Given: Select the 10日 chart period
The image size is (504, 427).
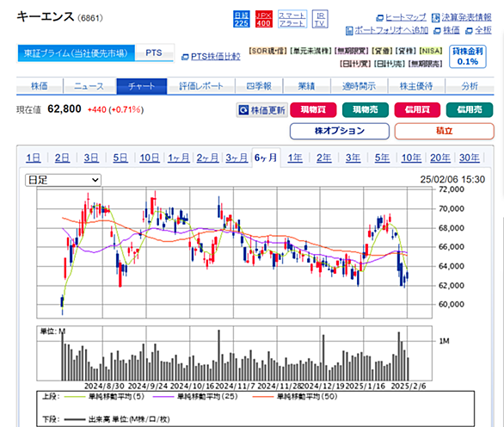Looking at the screenshot, I should (150, 158).
